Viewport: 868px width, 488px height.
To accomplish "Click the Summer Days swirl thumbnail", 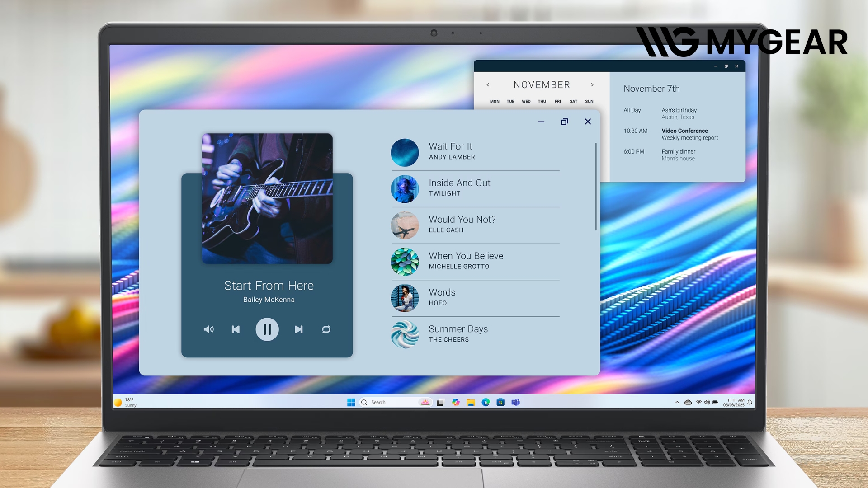I will click(405, 335).
